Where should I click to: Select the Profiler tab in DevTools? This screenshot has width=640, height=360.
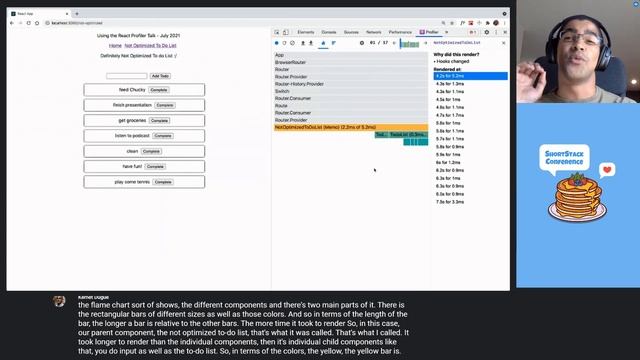(429, 32)
